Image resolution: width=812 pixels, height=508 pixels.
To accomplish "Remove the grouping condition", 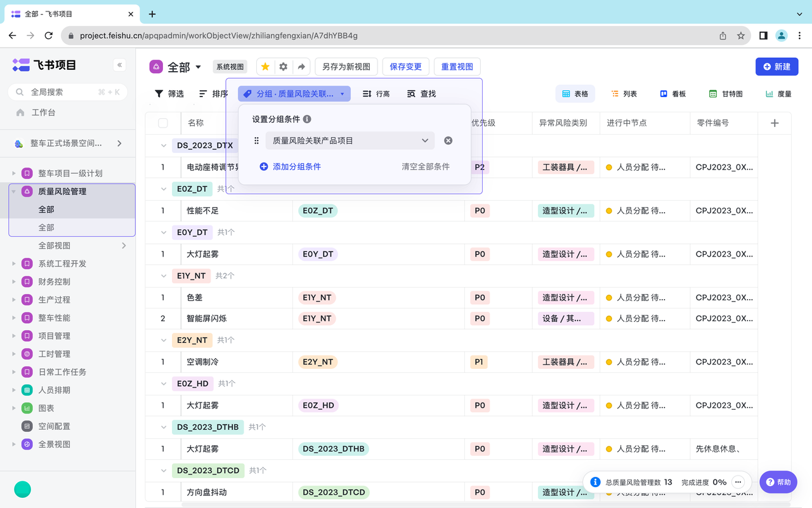I will [x=449, y=141].
